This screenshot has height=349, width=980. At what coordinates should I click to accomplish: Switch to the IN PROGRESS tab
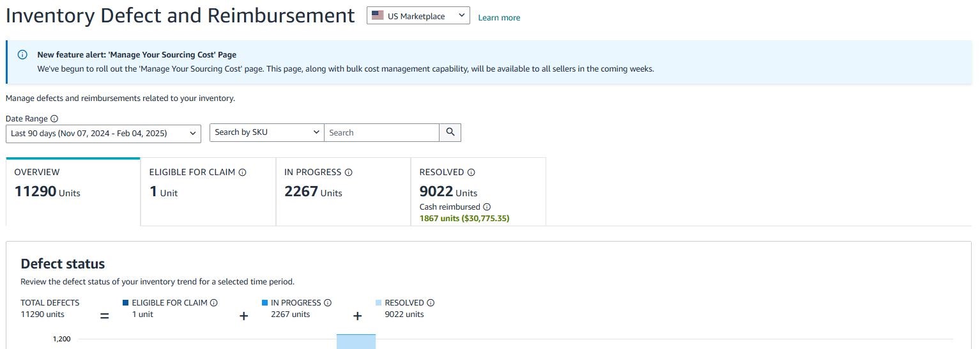[x=343, y=191]
